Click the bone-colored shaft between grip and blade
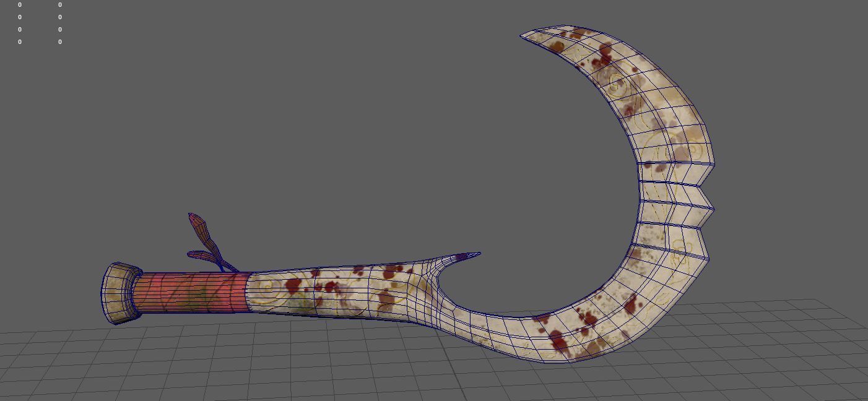The height and width of the screenshot is (401, 868). [x=341, y=293]
